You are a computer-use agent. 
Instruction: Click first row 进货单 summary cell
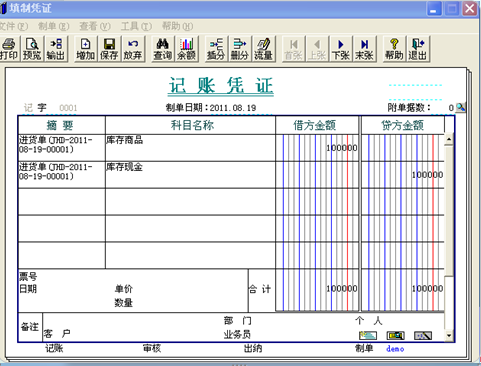coord(62,148)
